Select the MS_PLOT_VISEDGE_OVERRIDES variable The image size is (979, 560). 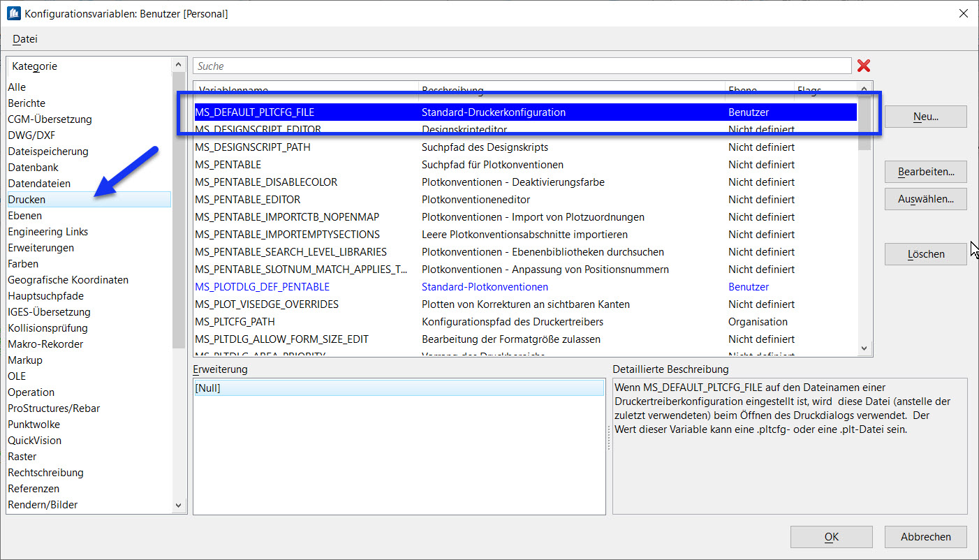pos(525,304)
